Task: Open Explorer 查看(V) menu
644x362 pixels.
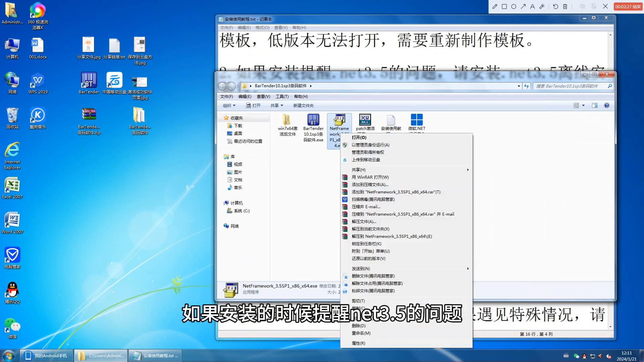Action: (263, 96)
